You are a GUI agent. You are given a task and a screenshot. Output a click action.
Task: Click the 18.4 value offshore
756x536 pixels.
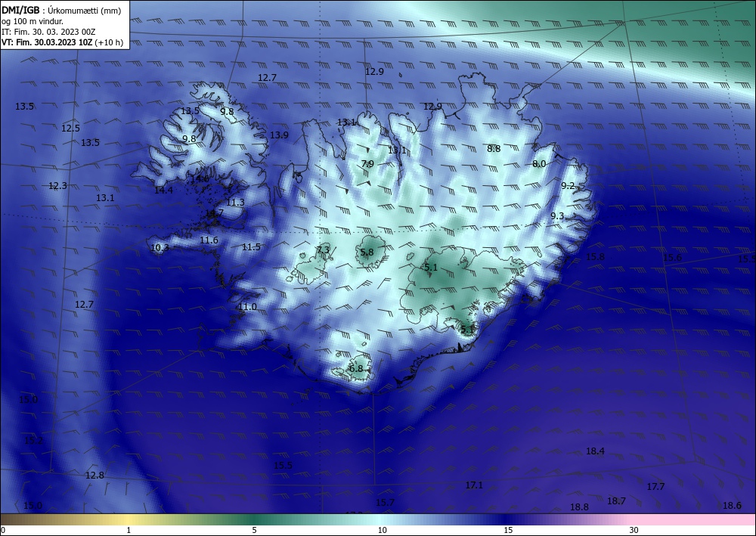coord(595,451)
